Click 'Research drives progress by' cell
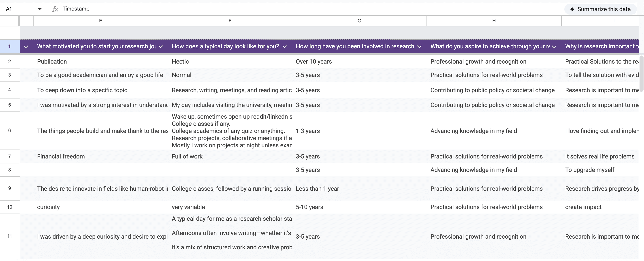This screenshot has height=261, width=644. (x=600, y=188)
